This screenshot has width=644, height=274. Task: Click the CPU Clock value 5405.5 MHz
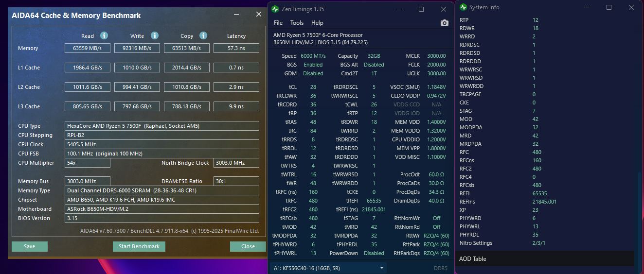click(162, 144)
